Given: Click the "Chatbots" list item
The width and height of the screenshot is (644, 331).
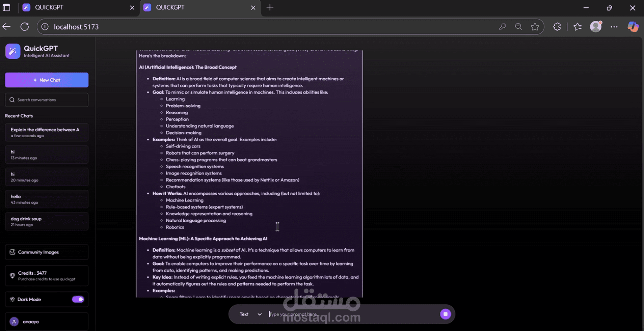Looking at the screenshot, I should 176,187.
